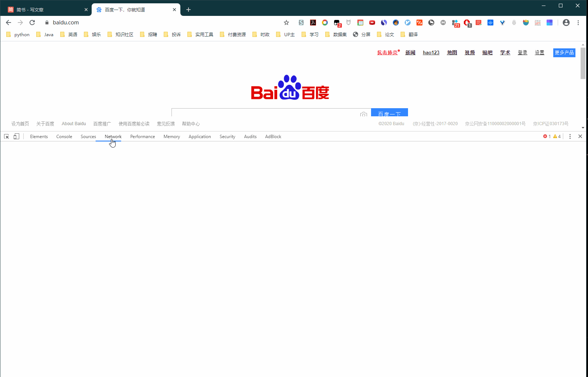
Task: Open the python bookmark folder
Action: point(18,34)
